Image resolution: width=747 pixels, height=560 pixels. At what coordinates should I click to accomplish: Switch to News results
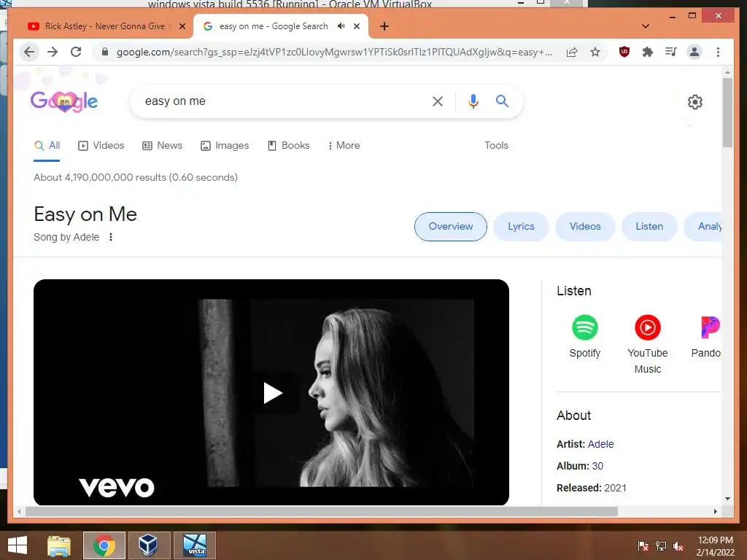click(163, 146)
